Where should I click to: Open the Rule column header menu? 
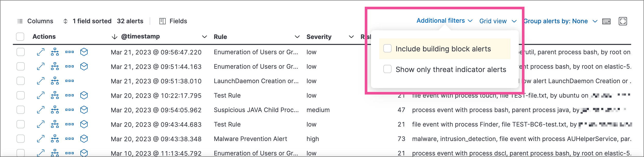(x=297, y=37)
